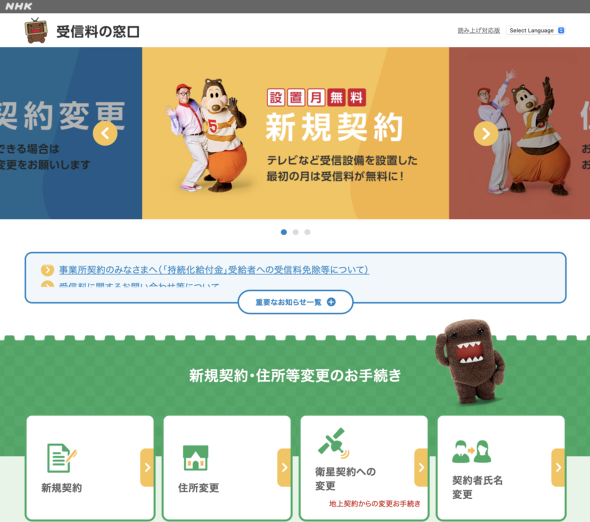Click the 住所変更 house icon
Image resolution: width=590 pixels, height=522 pixels.
195,458
